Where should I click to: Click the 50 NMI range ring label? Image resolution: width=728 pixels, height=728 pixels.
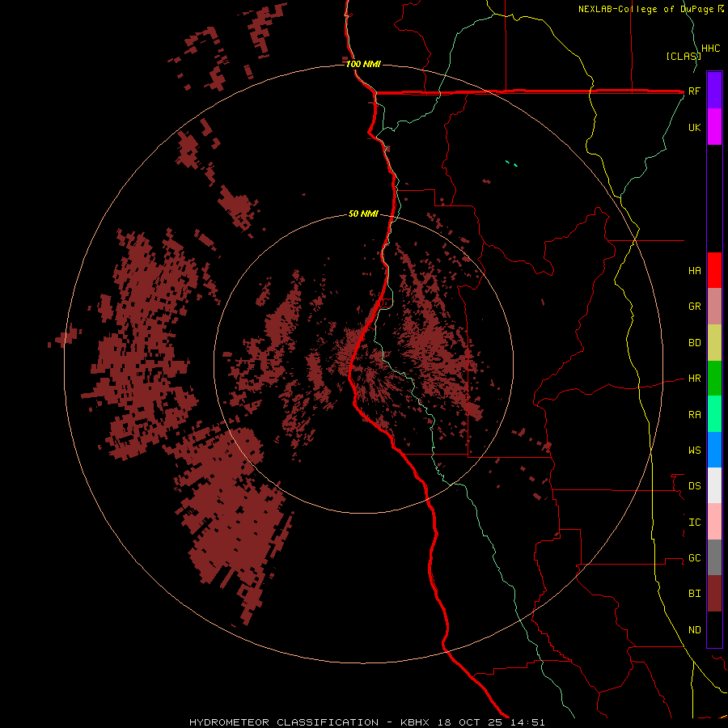(x=363, y=214)
